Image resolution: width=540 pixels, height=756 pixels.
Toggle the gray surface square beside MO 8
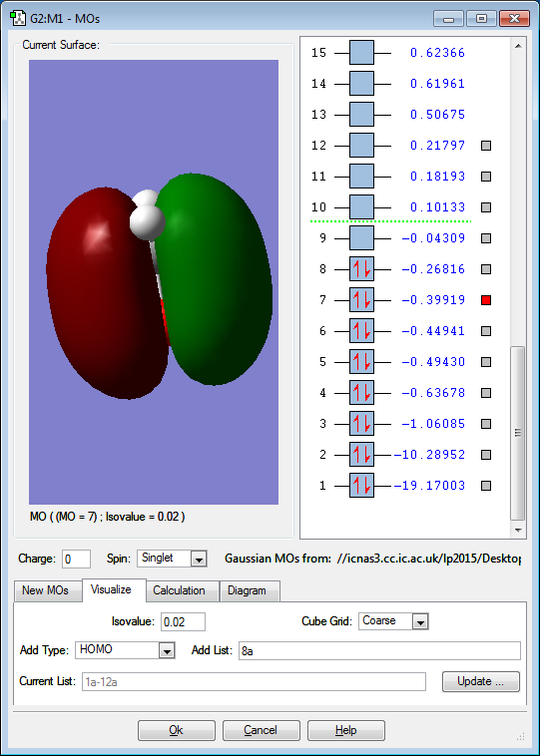click(486, 269)
